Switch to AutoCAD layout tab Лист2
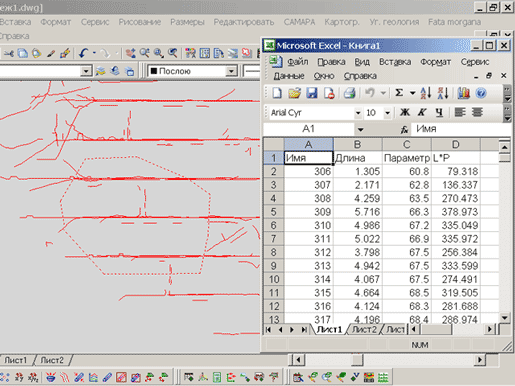This screenshot has width=515, height=386. pyautogui.click(x=52, y=360)
